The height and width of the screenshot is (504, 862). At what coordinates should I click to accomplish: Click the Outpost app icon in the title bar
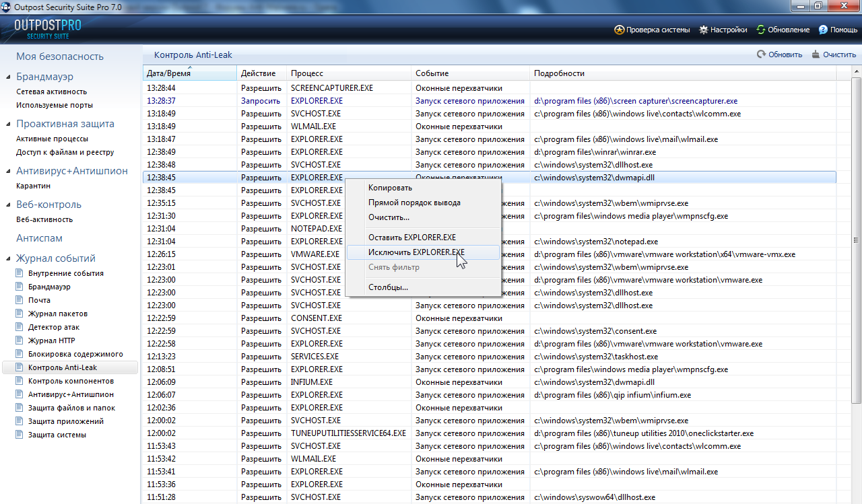click(x=6, y=7)
